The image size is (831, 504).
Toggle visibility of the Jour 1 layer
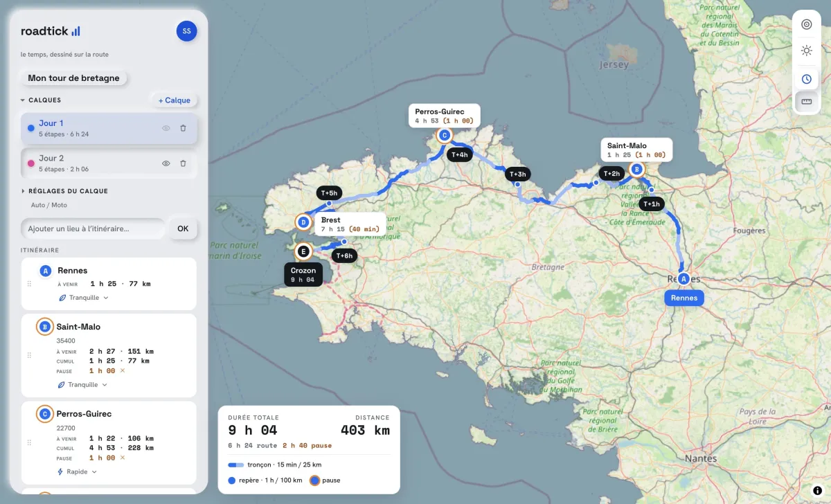pyautogui.click(x=166, y=128)
